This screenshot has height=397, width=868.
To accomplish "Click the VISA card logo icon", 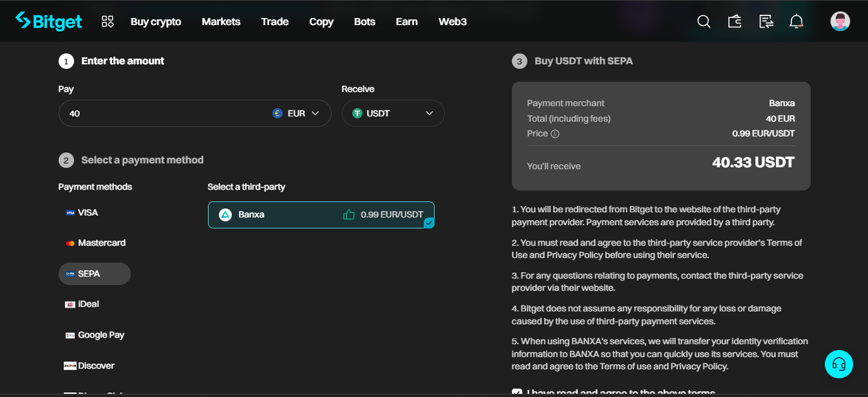I will pyautogui.click(x=70, y=213).
